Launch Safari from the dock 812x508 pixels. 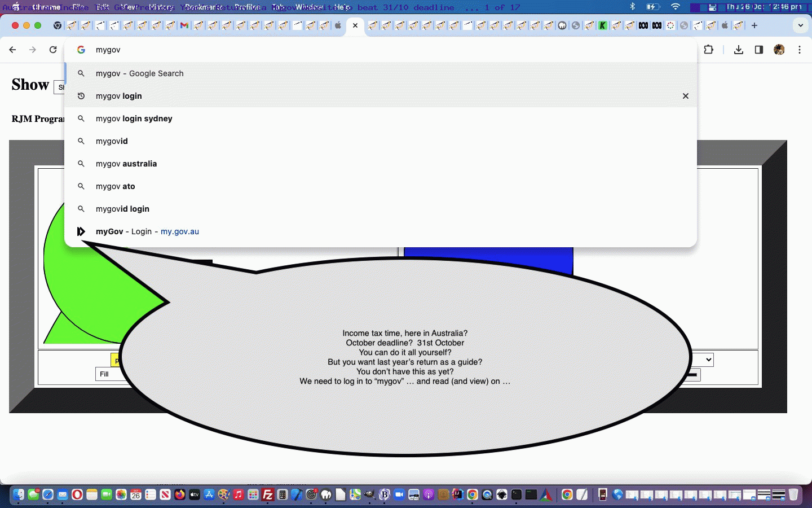coord(48,494)
